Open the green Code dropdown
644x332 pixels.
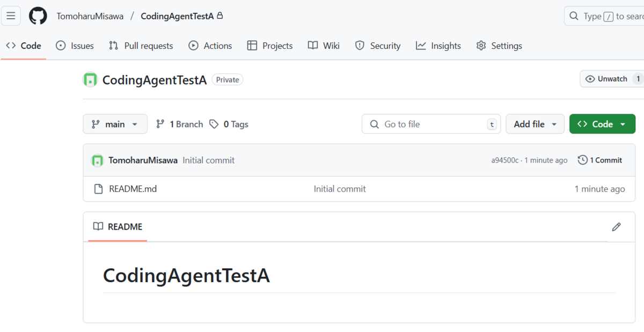click(602, 124)
